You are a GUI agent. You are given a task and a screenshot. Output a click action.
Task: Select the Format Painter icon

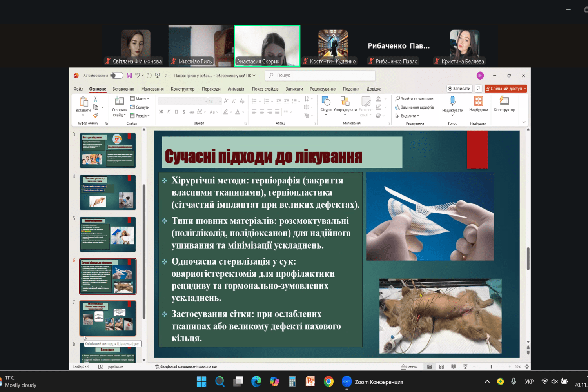[96, 115]
